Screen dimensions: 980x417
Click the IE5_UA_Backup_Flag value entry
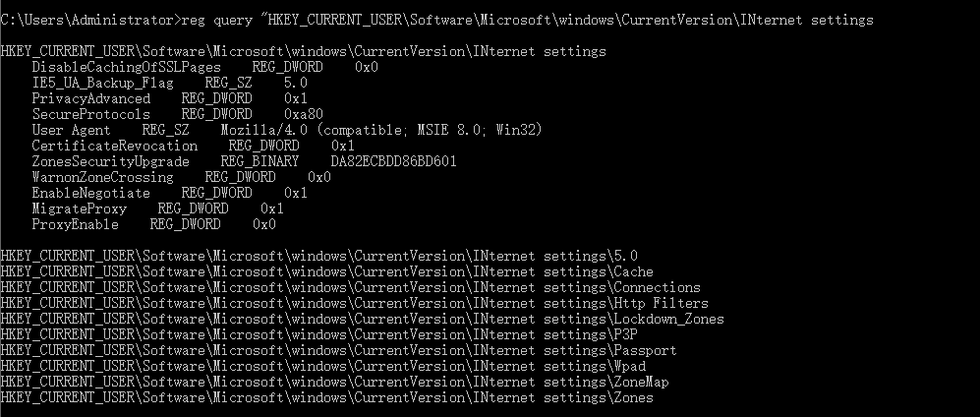(x=169, y=83)
